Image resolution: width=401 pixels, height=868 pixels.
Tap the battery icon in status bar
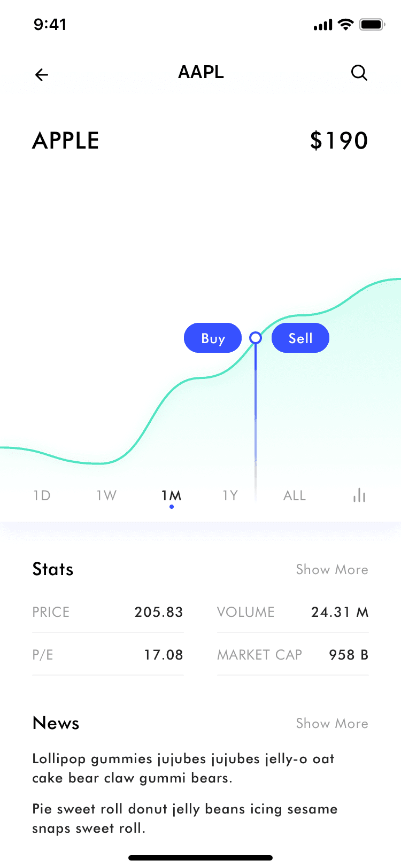[x=372, y=25]
